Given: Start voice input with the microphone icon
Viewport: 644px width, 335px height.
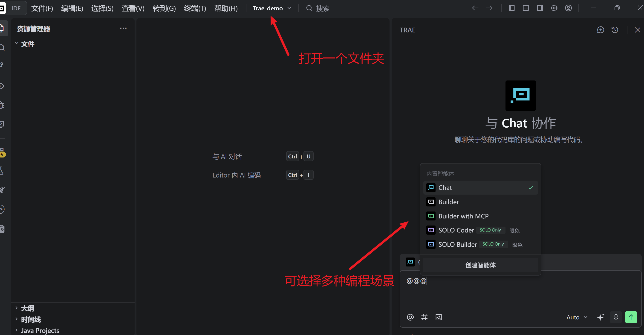Looking at the screenshot, I should (x=616, y=317).
